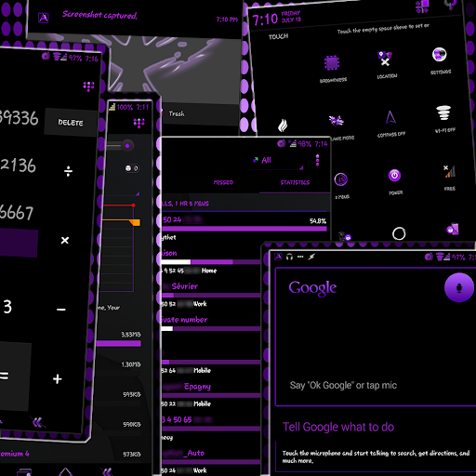The width and height of the screenshot is (476, 476).
Task: Tap the Google voice search microphone
Action: (x=459, y=287)
